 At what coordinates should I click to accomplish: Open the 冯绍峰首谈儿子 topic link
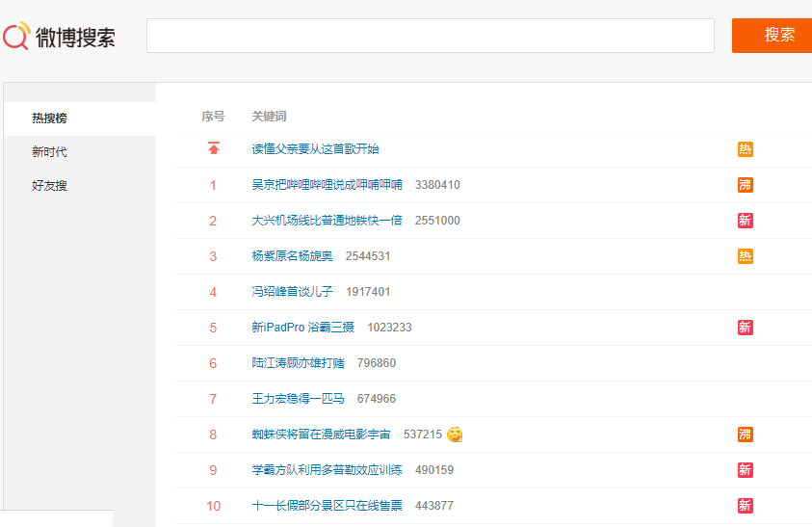292,292
